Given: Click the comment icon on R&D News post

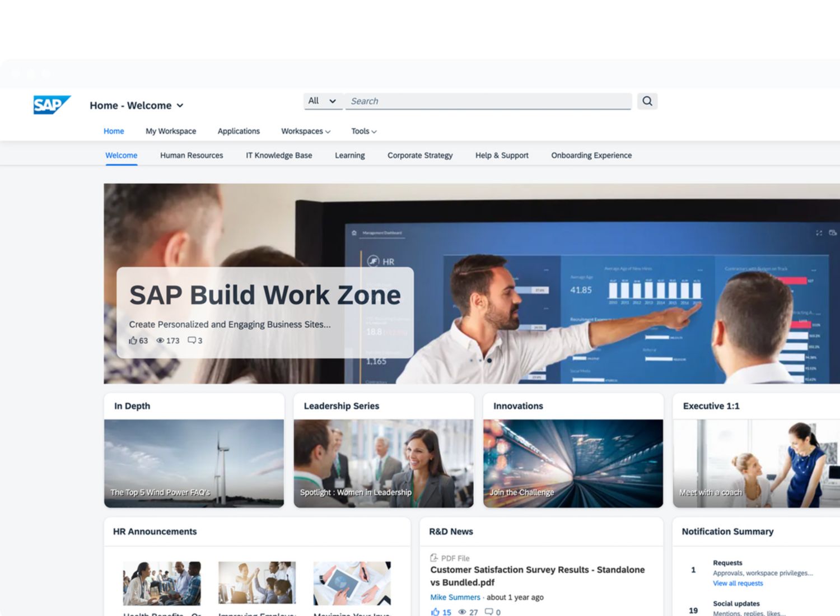Looking at the screenshot, I should [x=489, y=612].
